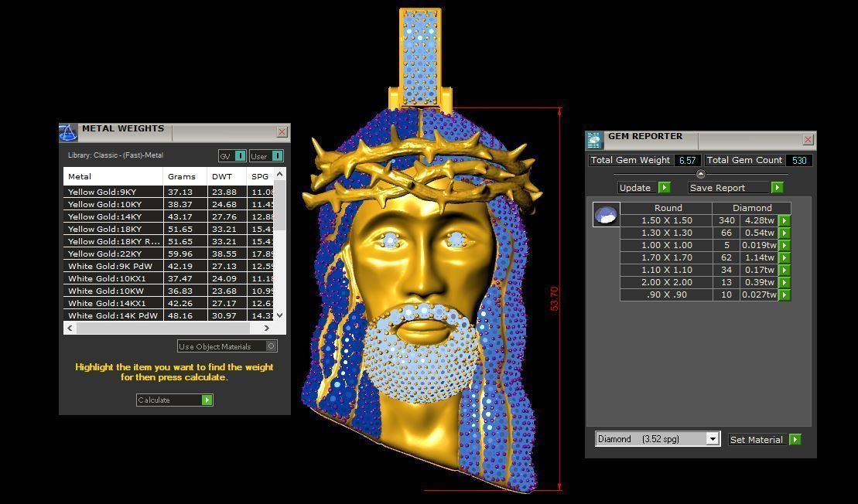This screenshot has height=504, width=858.
Task: Click the Update button in Gem Reporter
Action: [636, 187]
